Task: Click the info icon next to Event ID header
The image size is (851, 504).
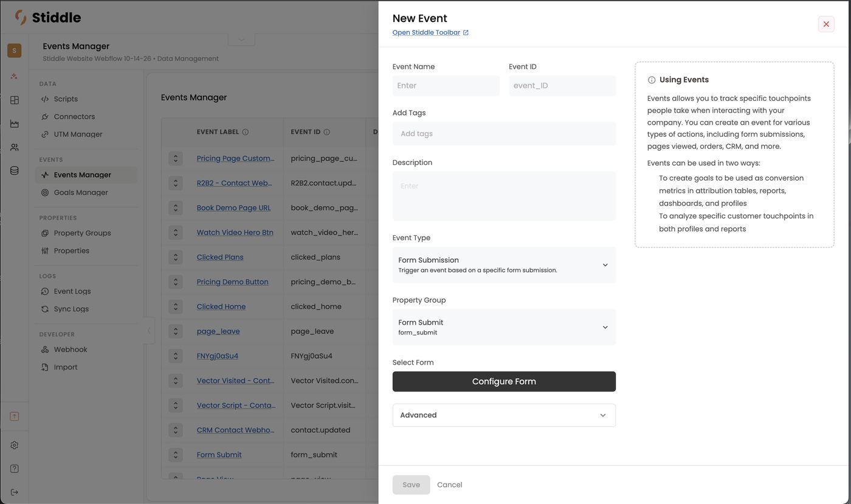Action: coord(327,132)
